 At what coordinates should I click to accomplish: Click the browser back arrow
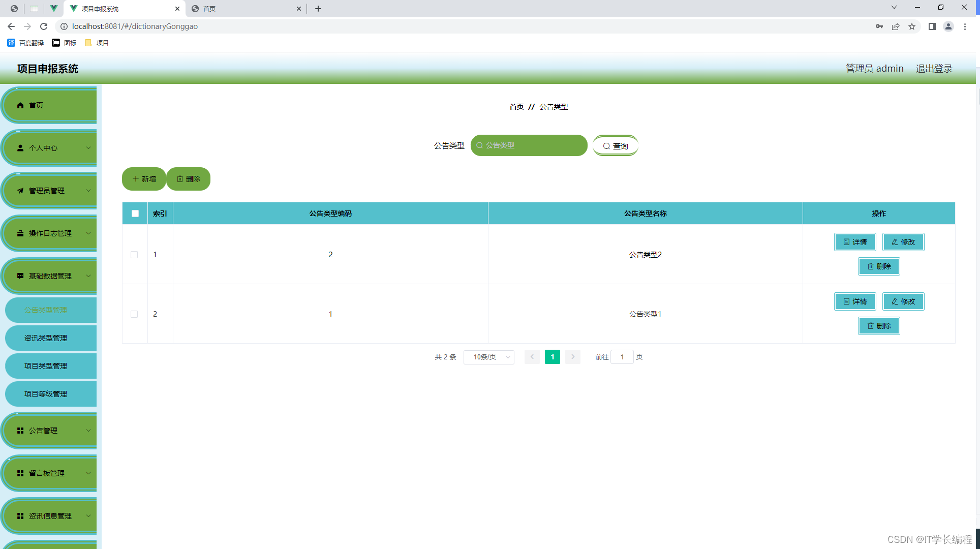11,26
